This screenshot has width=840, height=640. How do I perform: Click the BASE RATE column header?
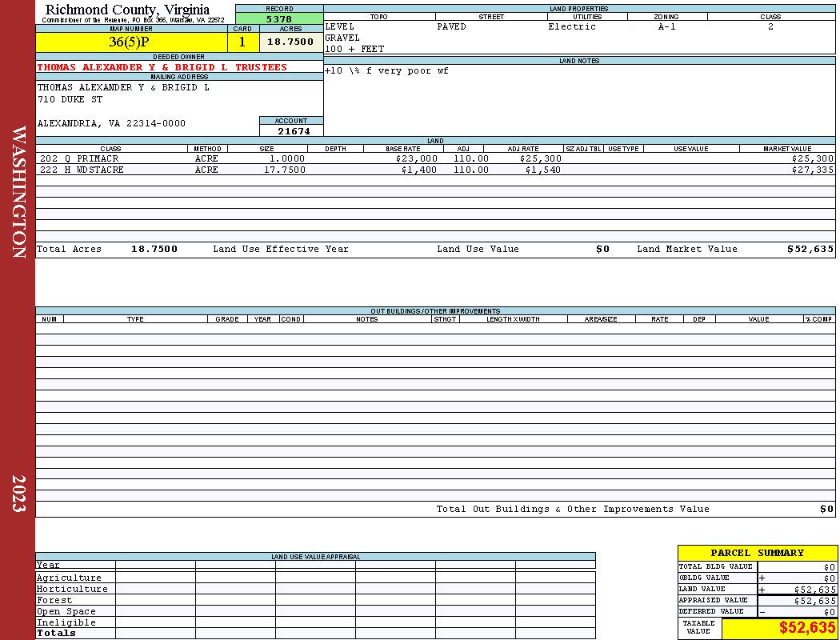[x=403, y=148]
